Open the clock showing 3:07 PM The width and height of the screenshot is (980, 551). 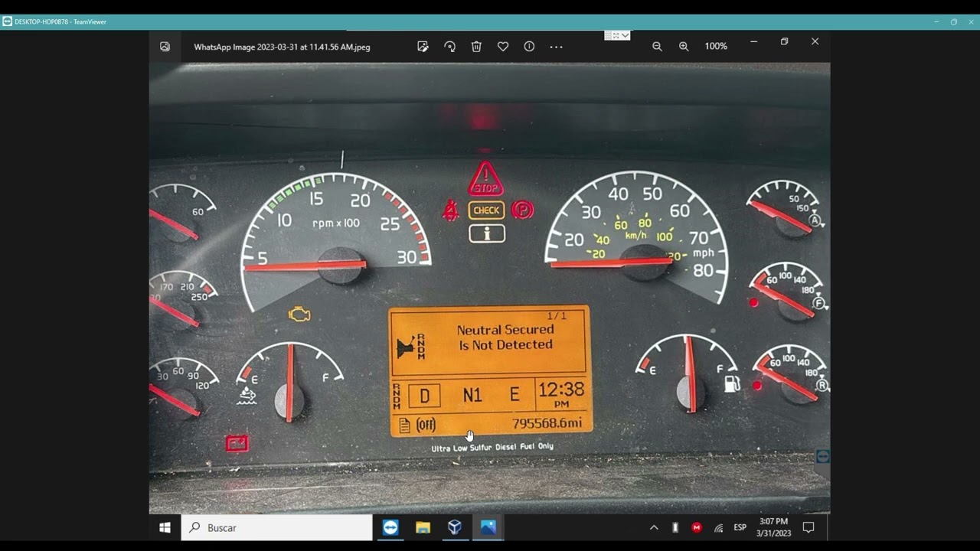(773, 527)
